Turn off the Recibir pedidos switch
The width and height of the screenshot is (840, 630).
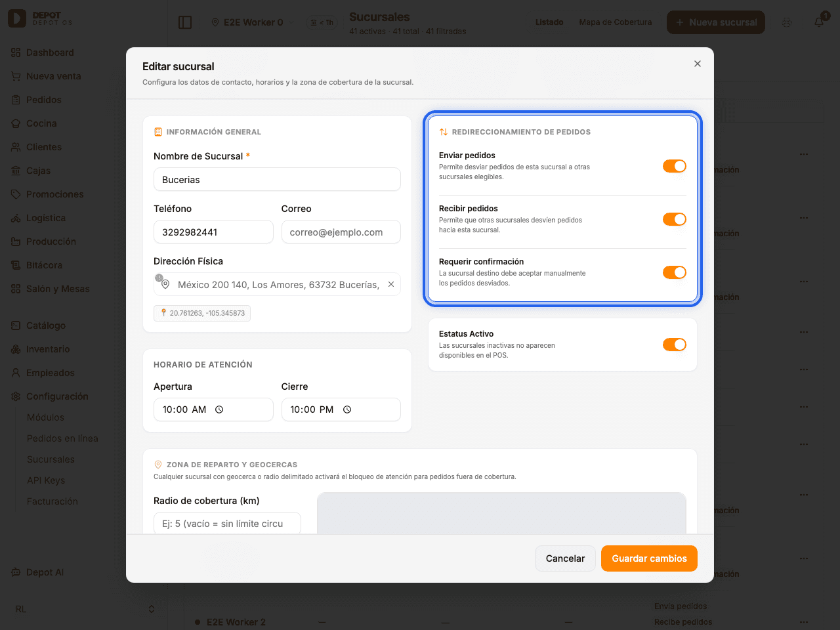675,219
